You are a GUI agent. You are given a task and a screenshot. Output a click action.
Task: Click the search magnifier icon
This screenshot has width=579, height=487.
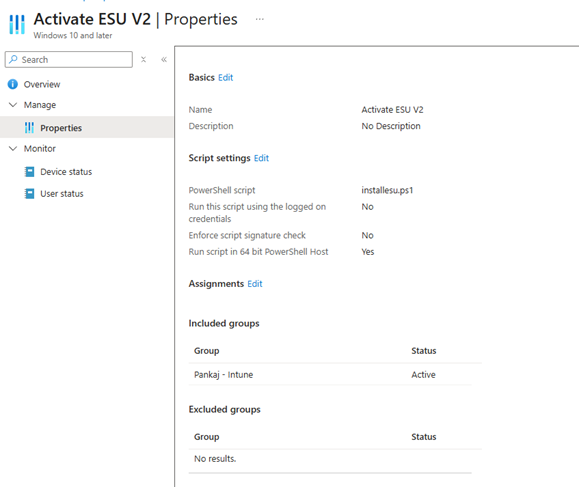13,59
